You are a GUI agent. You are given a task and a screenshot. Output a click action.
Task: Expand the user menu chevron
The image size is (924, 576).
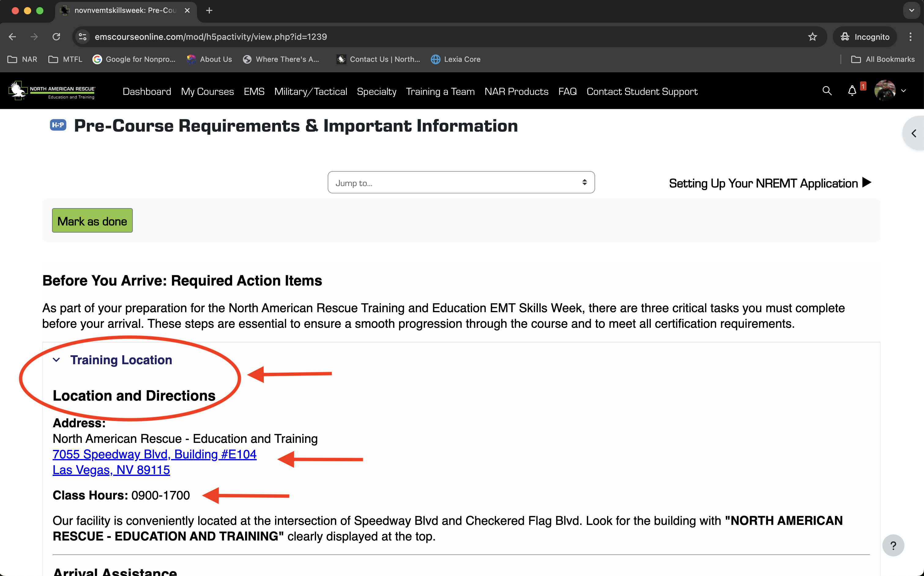click(904, 91)
